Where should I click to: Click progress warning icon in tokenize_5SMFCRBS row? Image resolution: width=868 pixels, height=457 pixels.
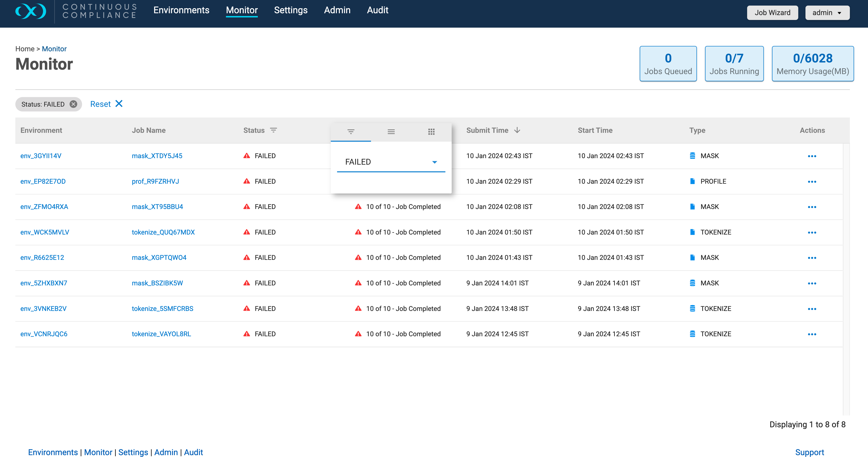(358, 309)
